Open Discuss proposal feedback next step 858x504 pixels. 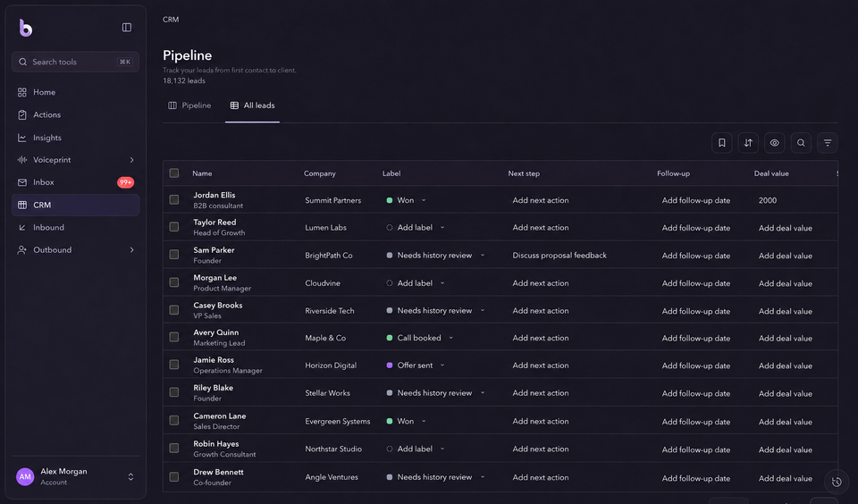(559, 255)
